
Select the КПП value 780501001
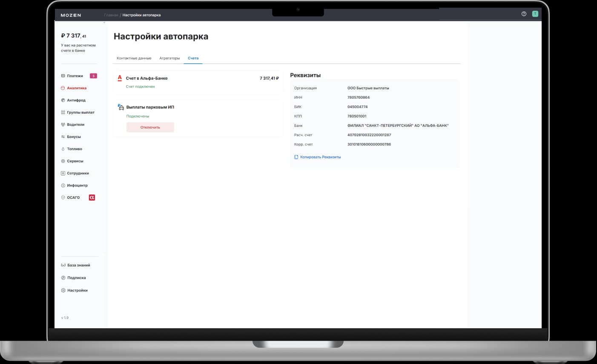(357, 116)
